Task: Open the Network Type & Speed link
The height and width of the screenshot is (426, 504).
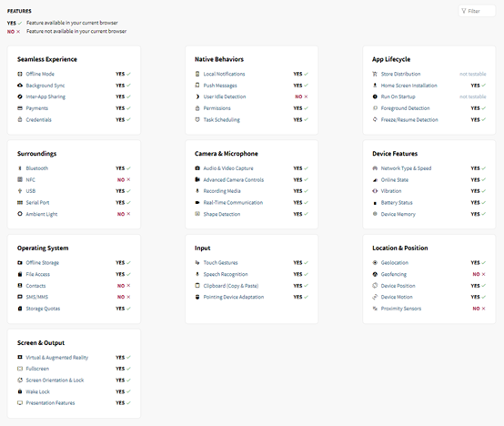Action: [407, 168]
